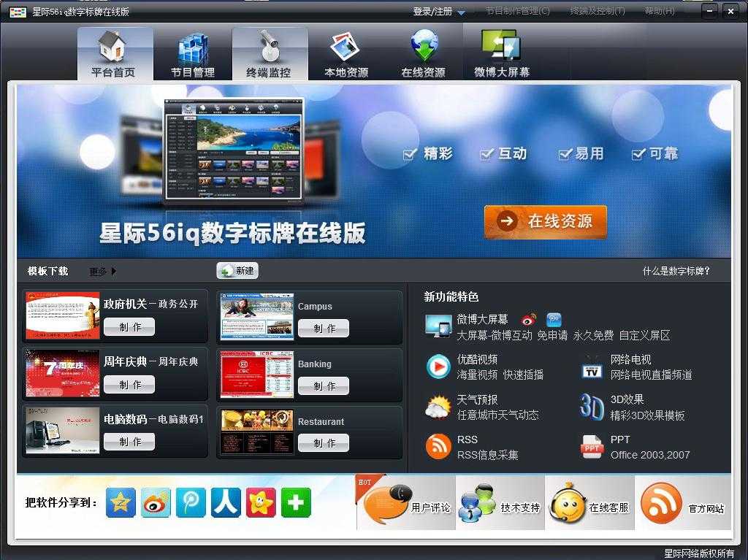The image size is (748, 560).
Task: Click the 微博大屏幕 monitor icon
Action: pos(438,326)
